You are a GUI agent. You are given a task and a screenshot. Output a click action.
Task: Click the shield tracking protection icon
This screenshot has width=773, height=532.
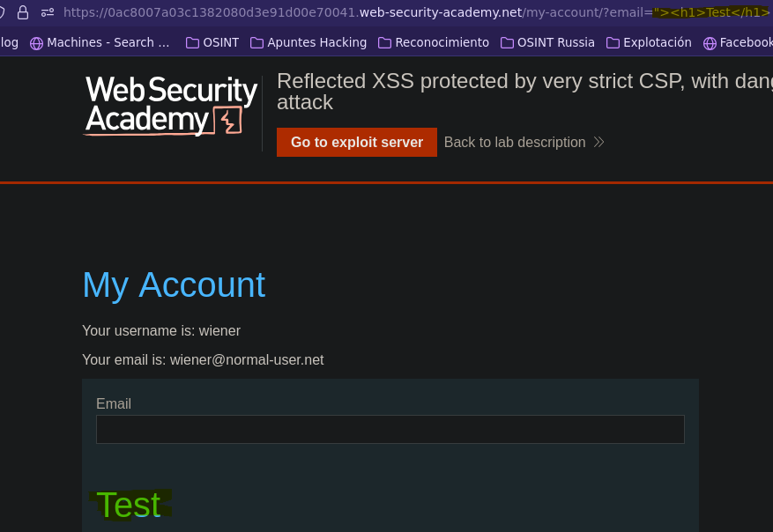2,12
